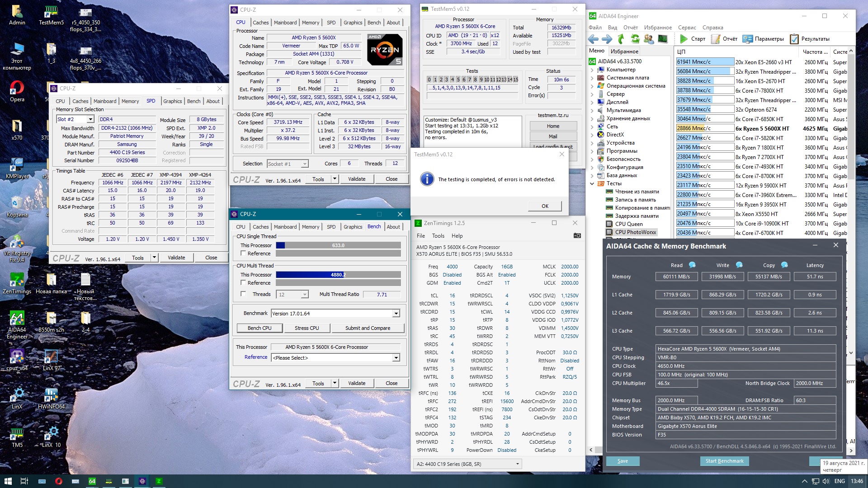Click the AIDA64 results list vertical scrollbar
Viewport: 868px width, 488px height.
point(851,202)
